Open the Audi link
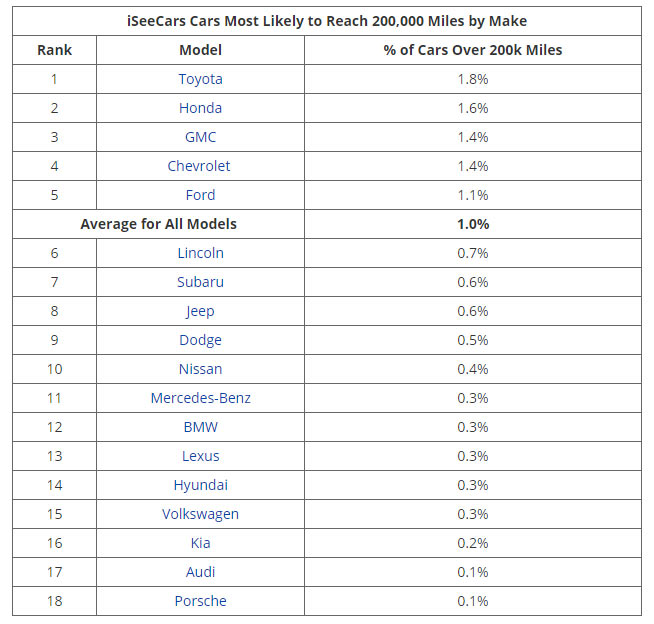654x624 pixels. pyautogui.click(x=200, y=572)
